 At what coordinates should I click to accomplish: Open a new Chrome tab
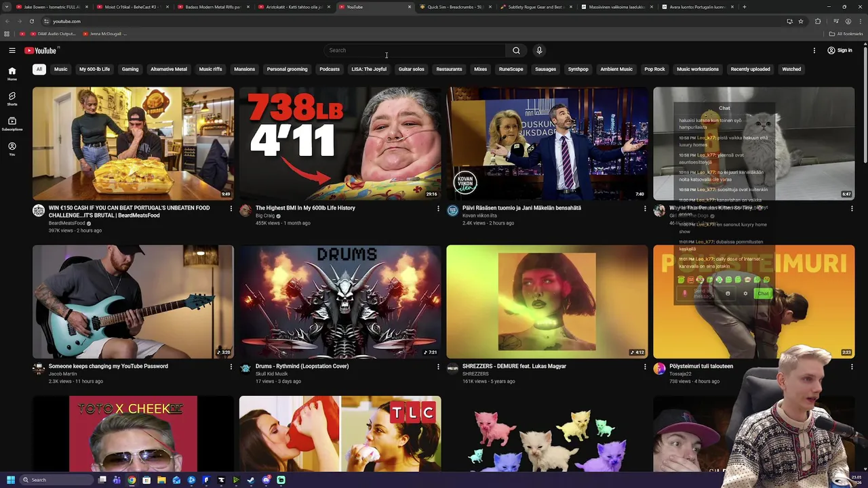(x=744, y=7)
